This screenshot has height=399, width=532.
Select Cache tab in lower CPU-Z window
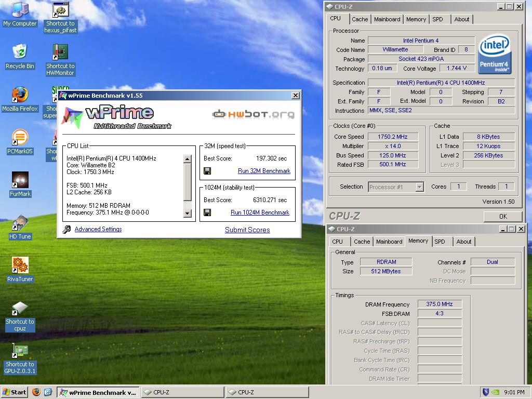point(362,242)
